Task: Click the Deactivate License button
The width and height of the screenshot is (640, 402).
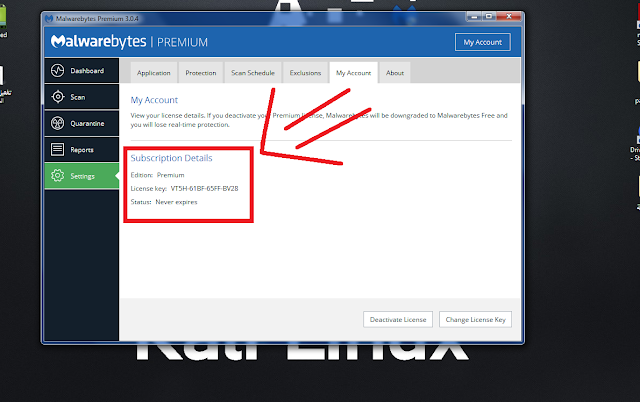Action: coord(398,319)
